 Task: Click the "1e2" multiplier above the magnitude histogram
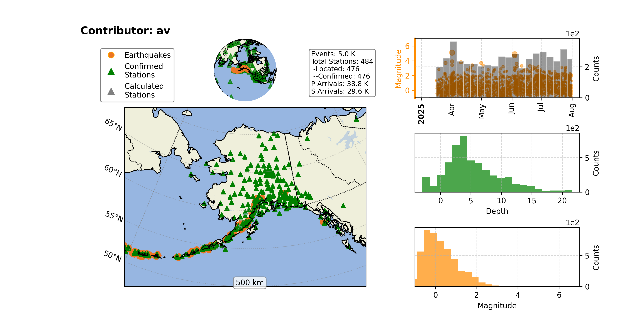coord(572,223)
